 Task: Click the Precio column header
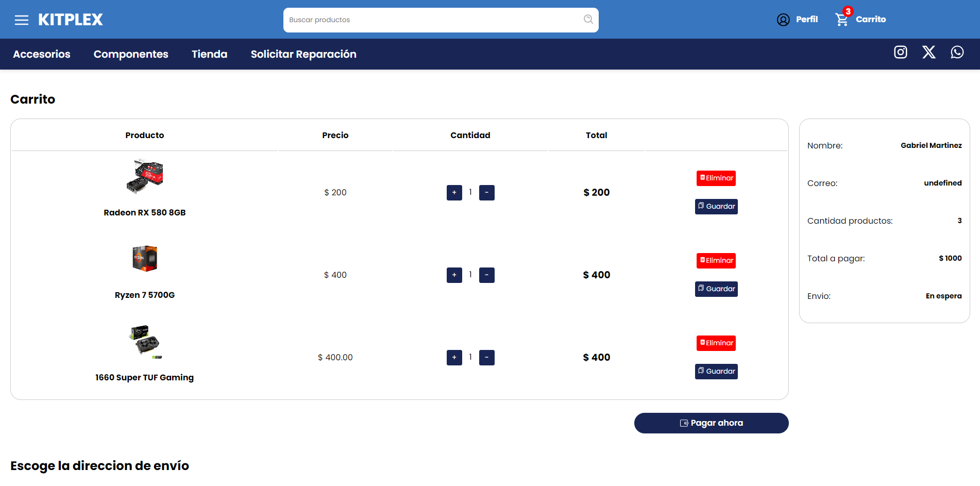tap(335, 135)
